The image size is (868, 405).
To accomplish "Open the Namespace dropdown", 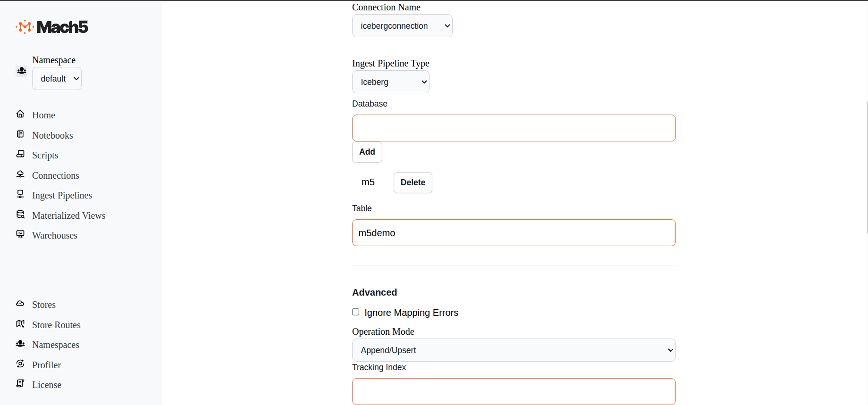I will click(57, 79).
